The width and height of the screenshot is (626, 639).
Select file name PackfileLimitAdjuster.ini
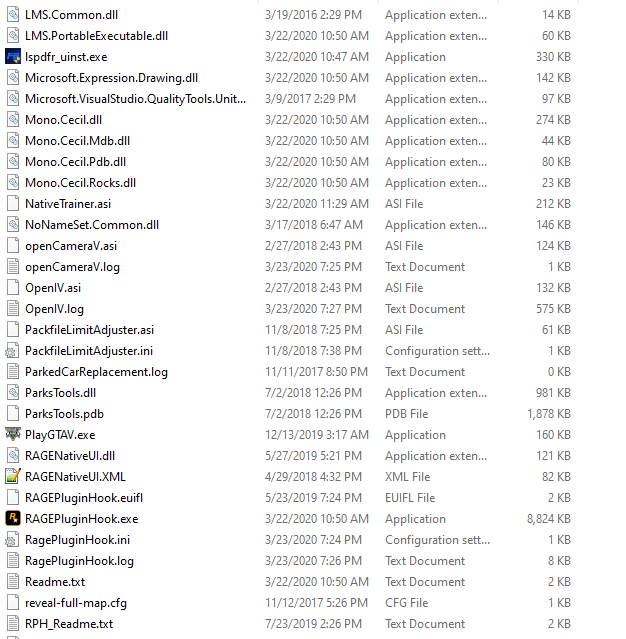[89, 350]
